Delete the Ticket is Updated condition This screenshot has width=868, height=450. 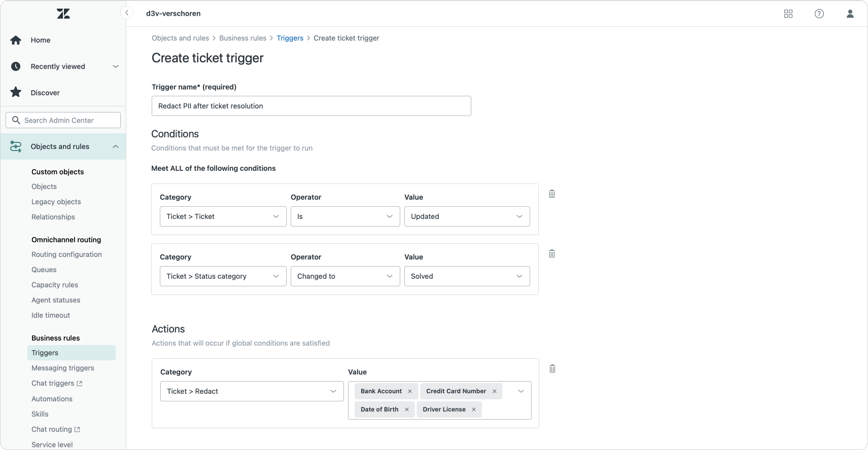click(x=552, y=194)
